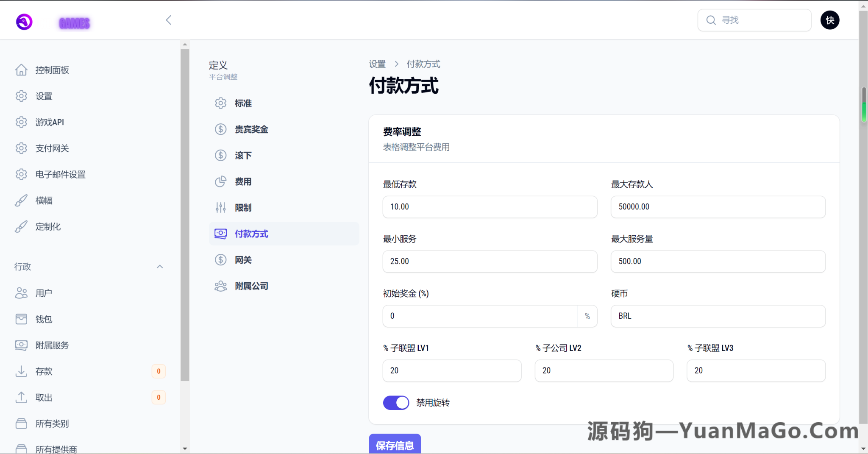Click the back chevron near the top
This screenshot has height=454, width=868.
(x=169, y=19)
